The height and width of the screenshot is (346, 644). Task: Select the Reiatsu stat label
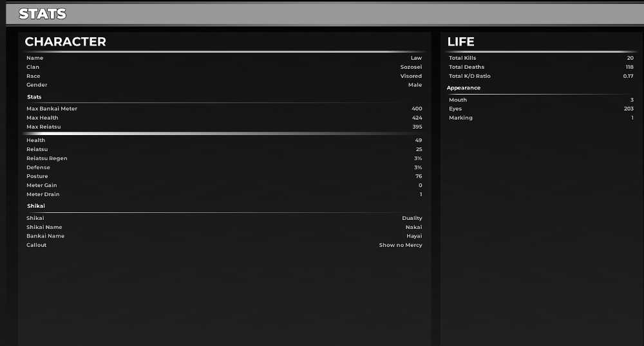37,149
